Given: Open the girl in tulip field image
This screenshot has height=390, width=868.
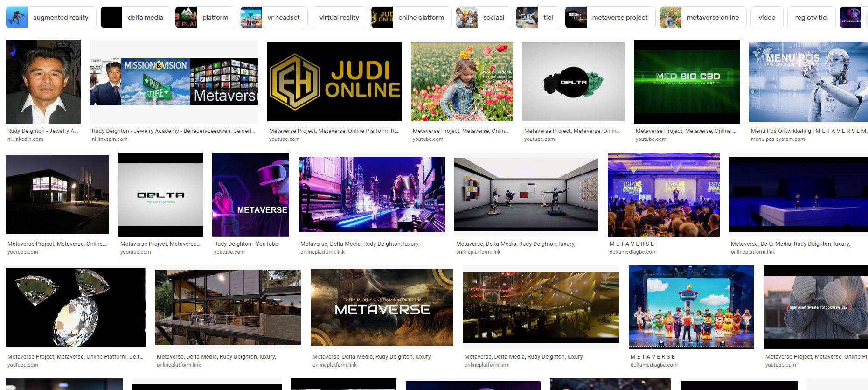Looking at the screenshot, I should coord(462,82).
